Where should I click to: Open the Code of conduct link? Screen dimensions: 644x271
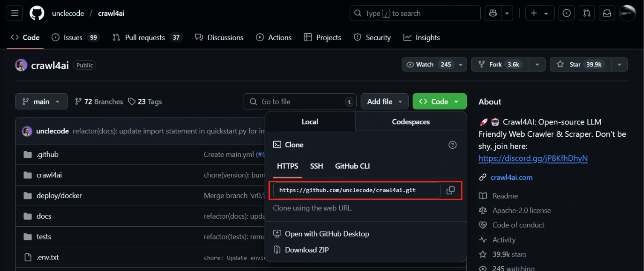pyautogui.click(x=518, y=225)
